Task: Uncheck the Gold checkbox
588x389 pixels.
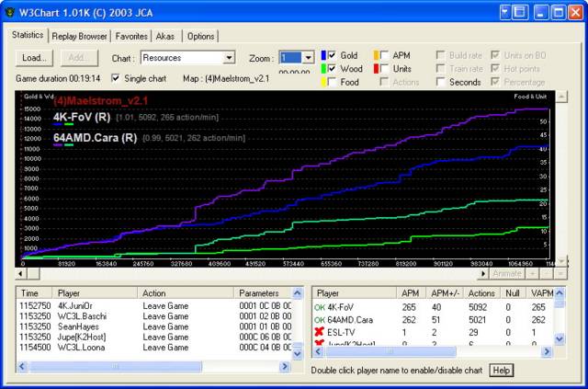Action: 332,55
